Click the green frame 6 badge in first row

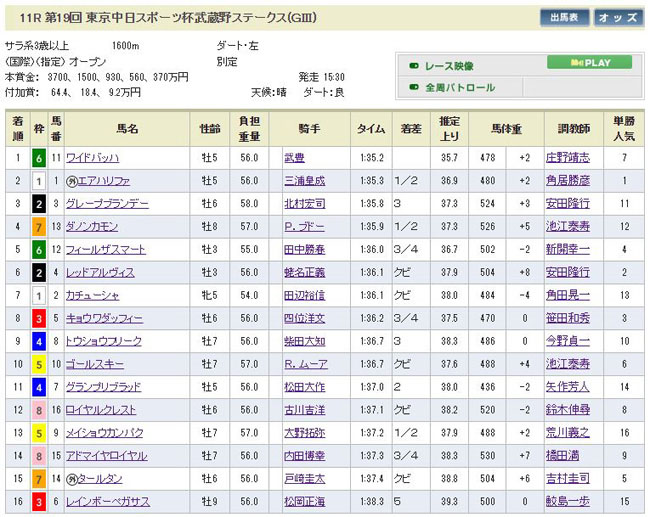click(38, 158)
